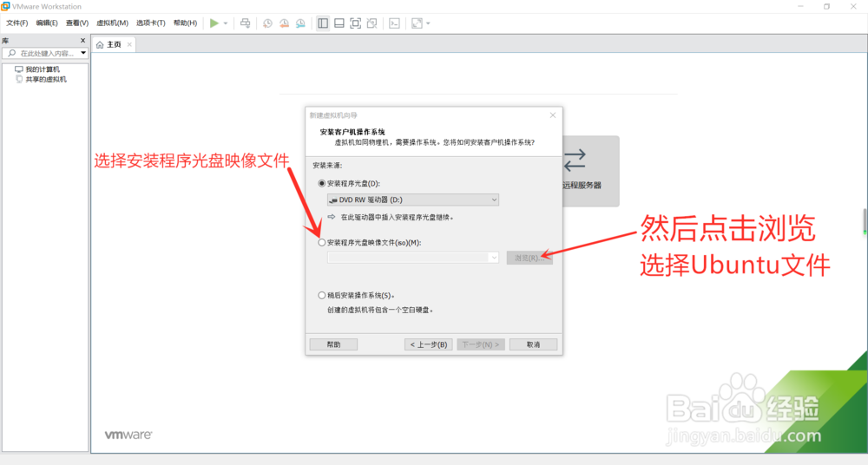Toggle the library sidebar view icon
Viewport: 868px width, 465px height.
323,23
